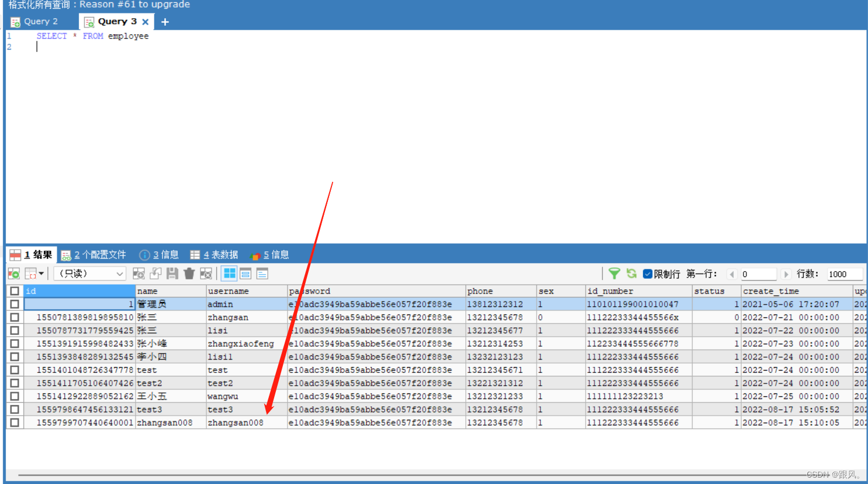Viewport: 868px width, 484px height.
Task: Sort by the phone column header
Action: 501,291
